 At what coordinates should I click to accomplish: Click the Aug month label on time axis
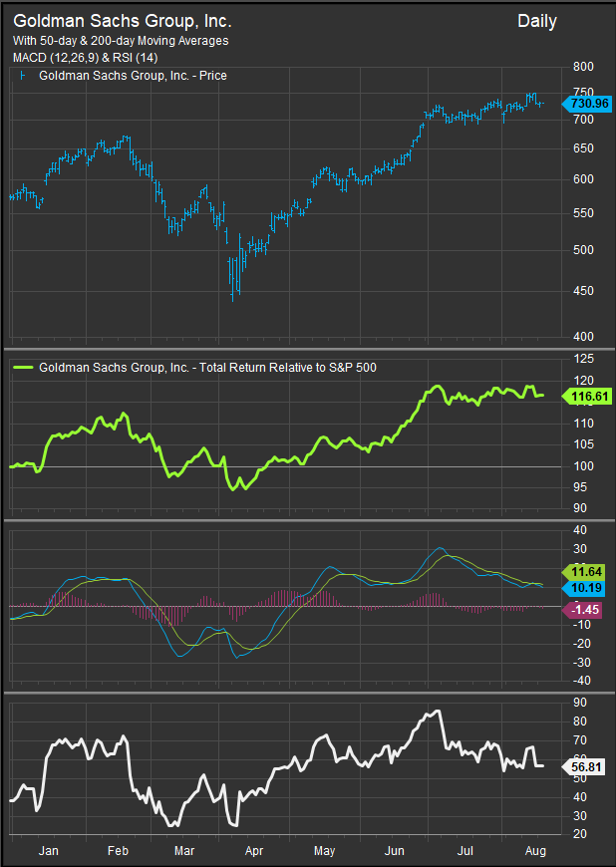[532, 853]
